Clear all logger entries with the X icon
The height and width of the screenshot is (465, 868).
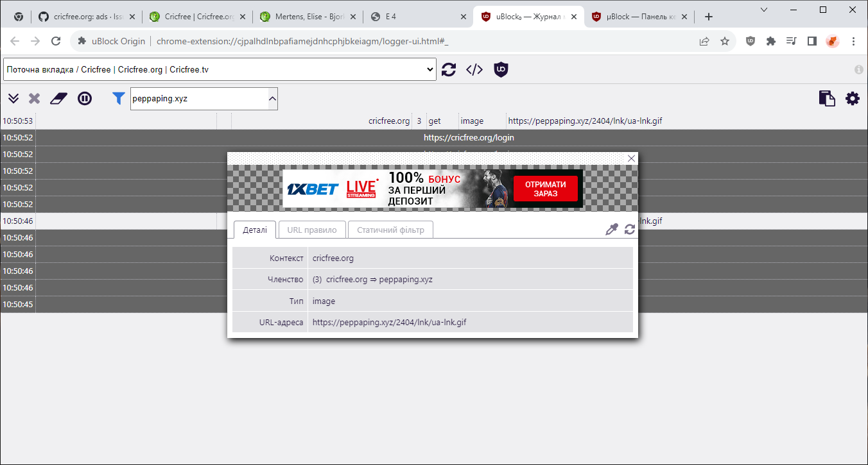coord(34,98)
